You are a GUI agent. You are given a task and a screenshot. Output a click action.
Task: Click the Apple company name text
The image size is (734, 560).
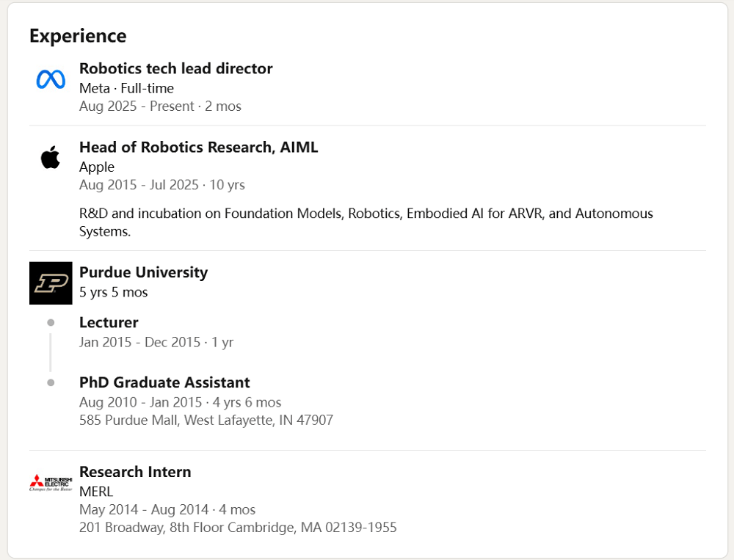[97, 167]
